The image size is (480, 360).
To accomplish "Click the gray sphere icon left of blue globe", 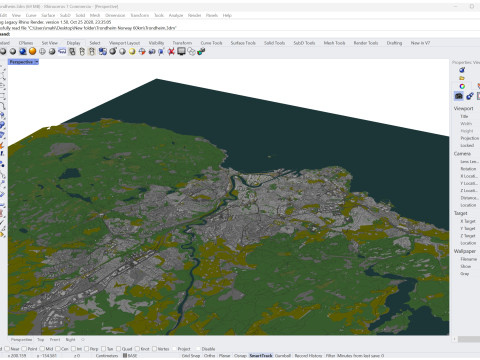I will click(13, 51).
